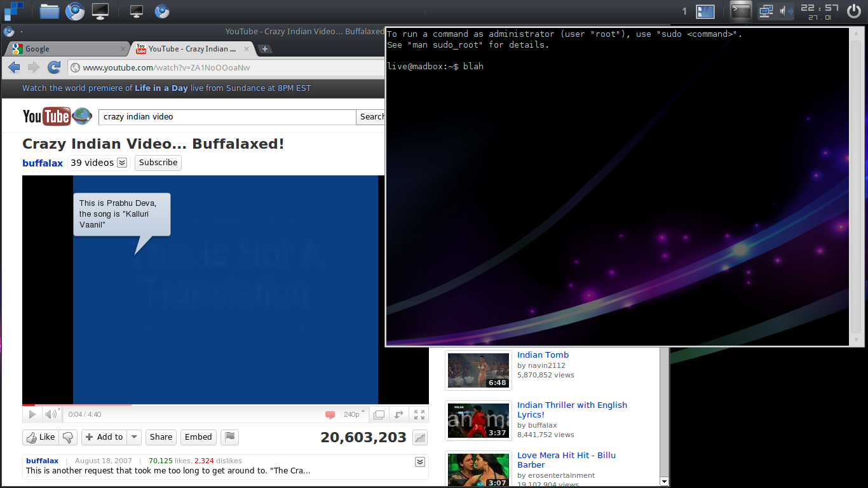
Task: Open the 240p quality menu
Action: click(354, 414)
